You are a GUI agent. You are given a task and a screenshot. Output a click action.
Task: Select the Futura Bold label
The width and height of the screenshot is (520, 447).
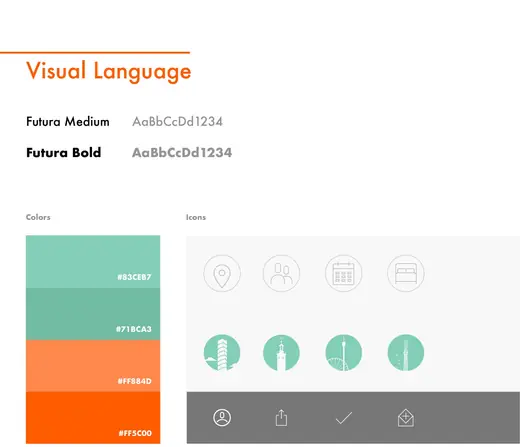64,153
